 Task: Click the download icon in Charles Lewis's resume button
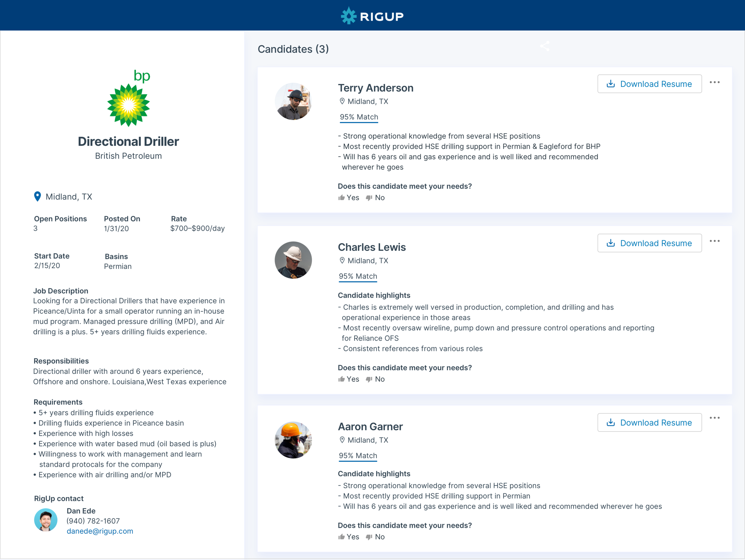point(611,243)
